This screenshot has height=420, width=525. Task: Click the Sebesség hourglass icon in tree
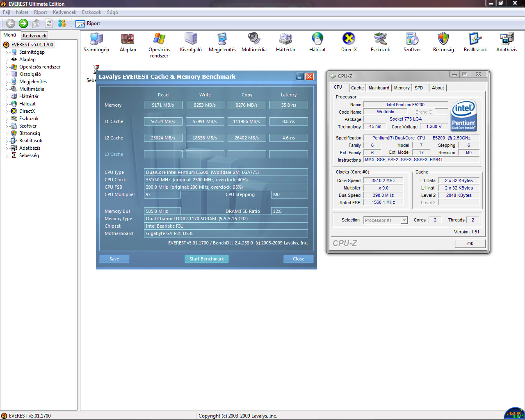coord(14,155)
